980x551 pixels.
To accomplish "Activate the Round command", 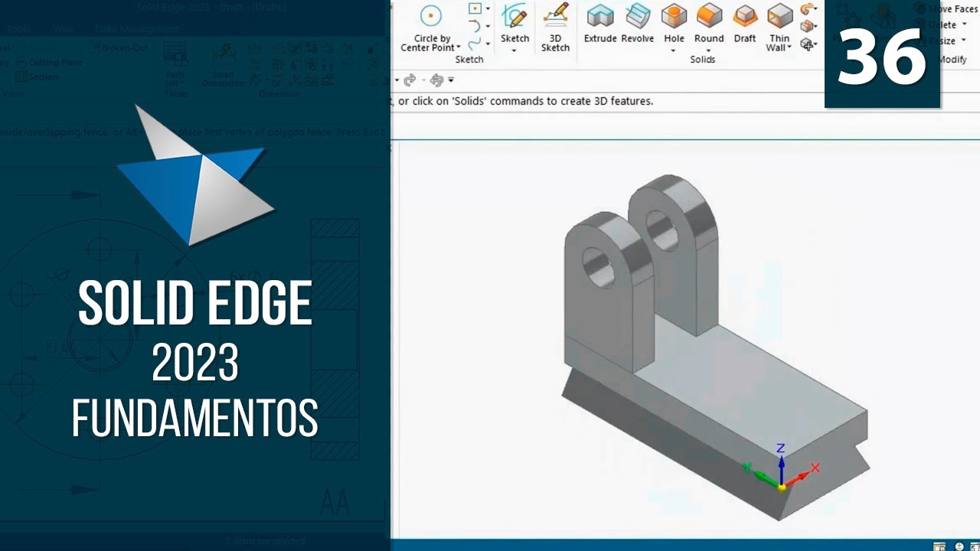I will (x=709, y=24).
